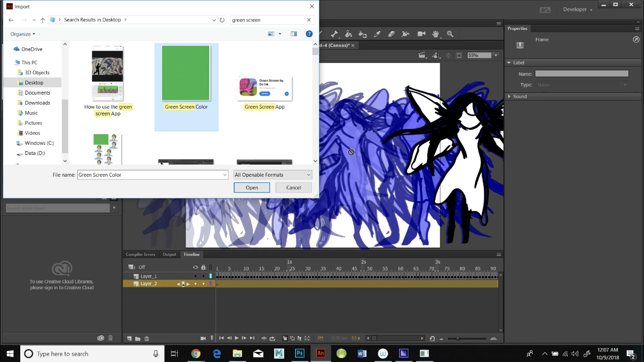This screenshot has height=362, width=644.
Task: Select the Camera tool
Action: point(421,34)
